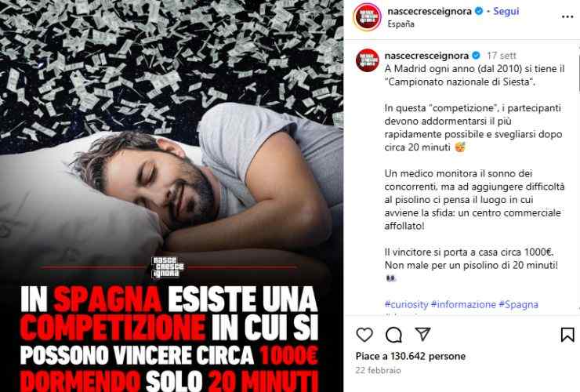Viewport: 580px width, 392px height.
Task: Share post via paper plane icon
Action: click(422, 334)
